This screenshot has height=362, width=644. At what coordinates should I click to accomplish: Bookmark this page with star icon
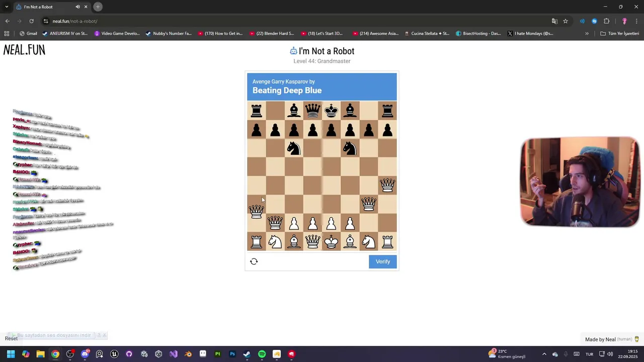tap(566, 21)
